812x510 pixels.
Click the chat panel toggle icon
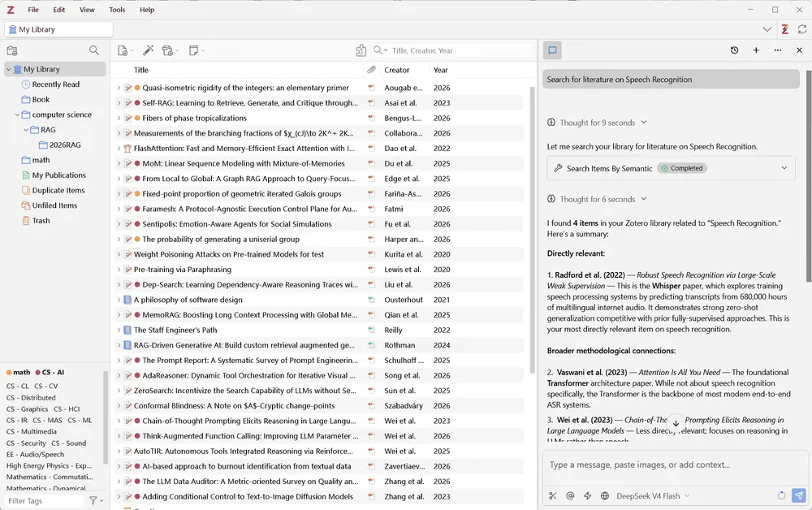point(552,50)
